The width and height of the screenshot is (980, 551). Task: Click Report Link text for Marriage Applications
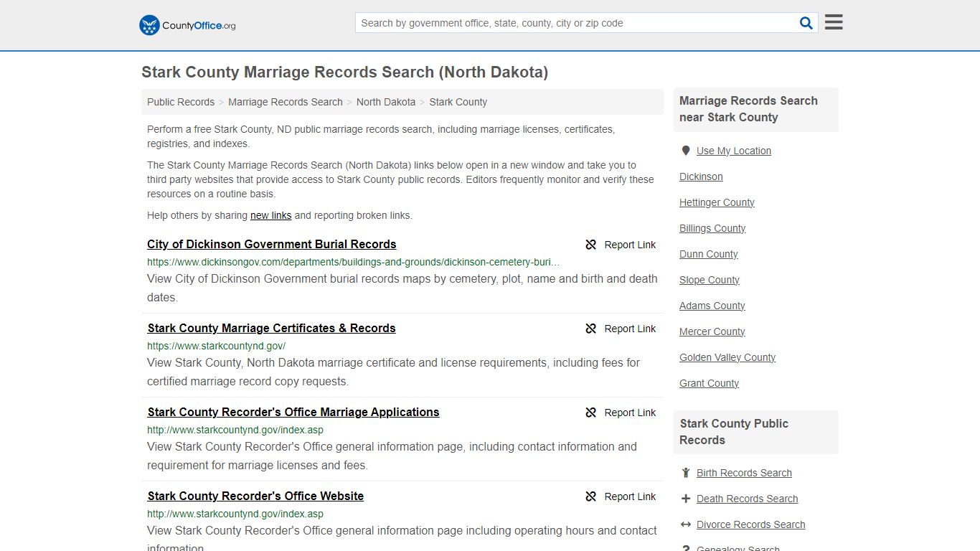pos(630,413)
